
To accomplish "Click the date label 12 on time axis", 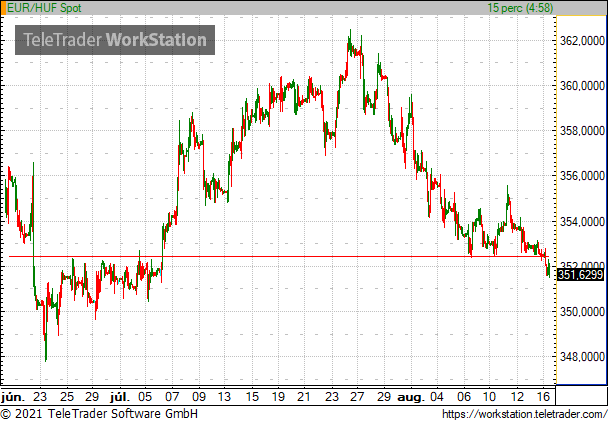I will [x=517, y=397].
